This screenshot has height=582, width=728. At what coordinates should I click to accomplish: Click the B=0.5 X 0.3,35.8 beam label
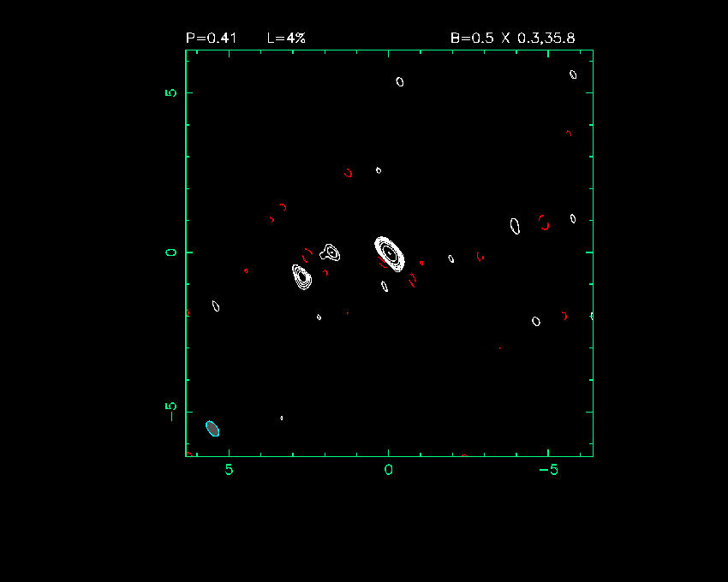pyautogui.click(x=512, y=38)
